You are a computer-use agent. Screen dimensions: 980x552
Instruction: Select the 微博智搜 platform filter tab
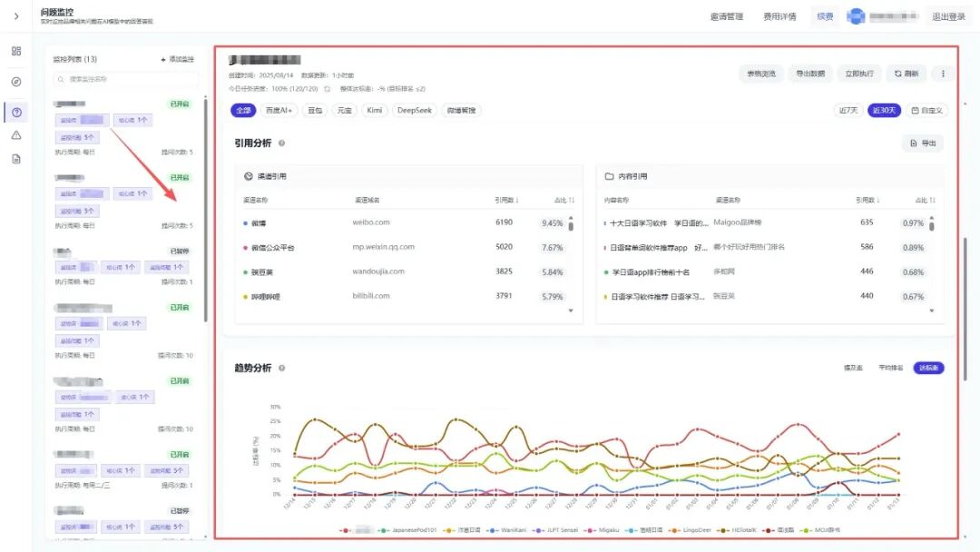[461, 111]
